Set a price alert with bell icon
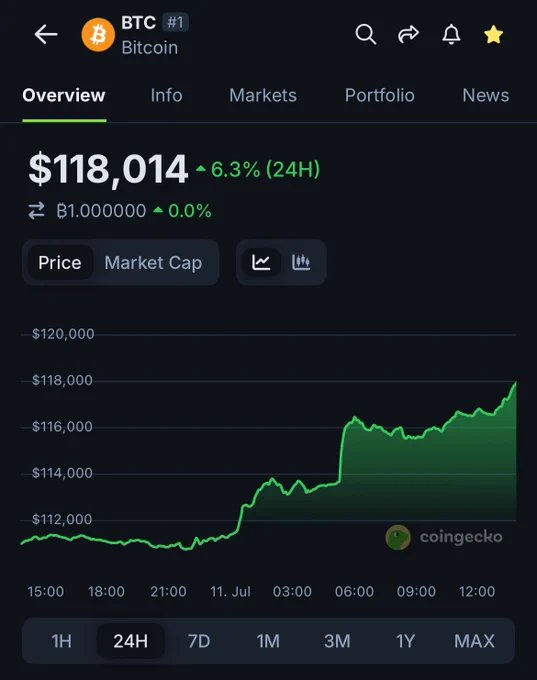Screen dimensions: 537x680 tap(451, 34)
